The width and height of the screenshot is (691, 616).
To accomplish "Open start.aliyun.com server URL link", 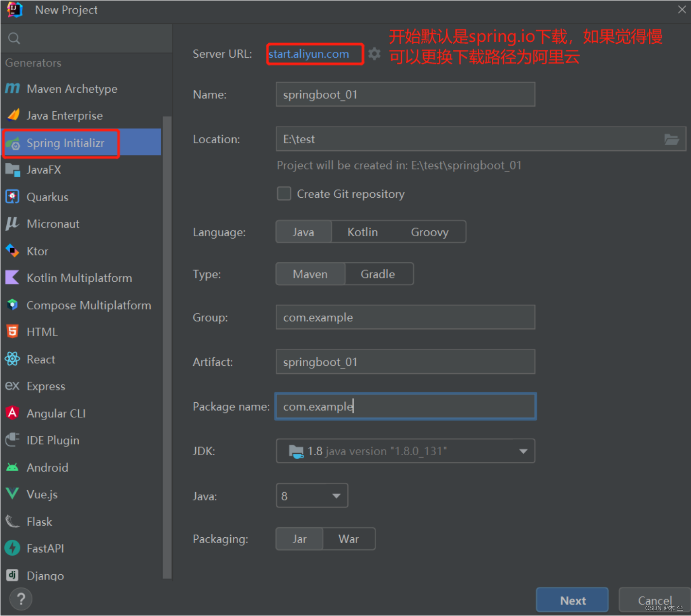I will tap(309, 54).
